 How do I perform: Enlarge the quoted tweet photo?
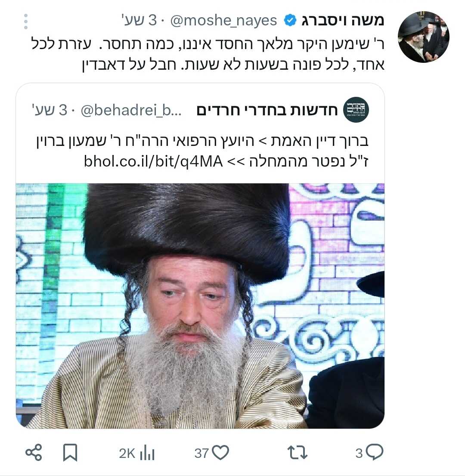tap(200, 306)
